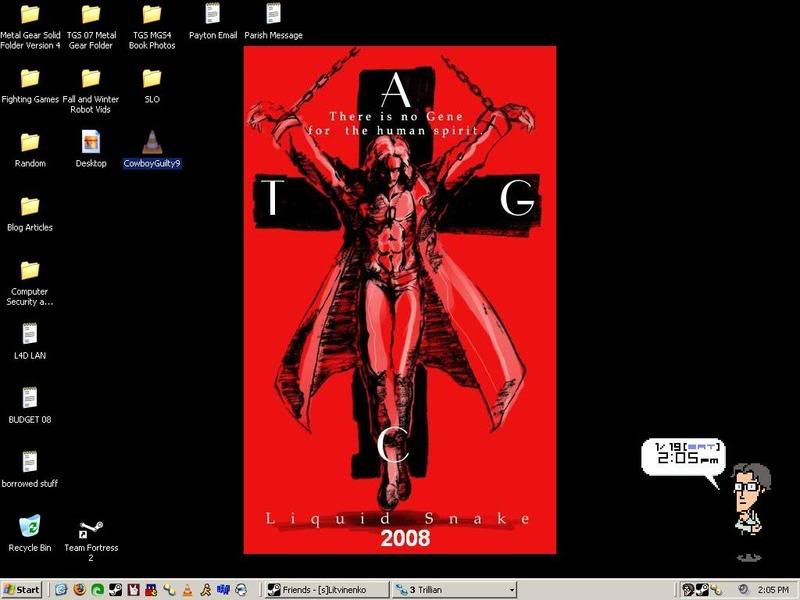This screenshot has height=600, width=800.
Task: Click the green swirl icon in quick launch
Action: [97, 590]
